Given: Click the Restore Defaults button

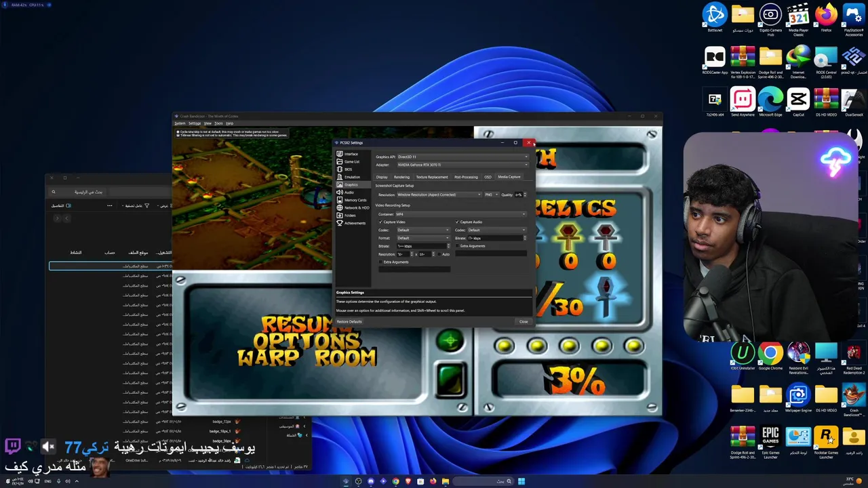Looking at the screenshot, I should click(x=349, y=321).
